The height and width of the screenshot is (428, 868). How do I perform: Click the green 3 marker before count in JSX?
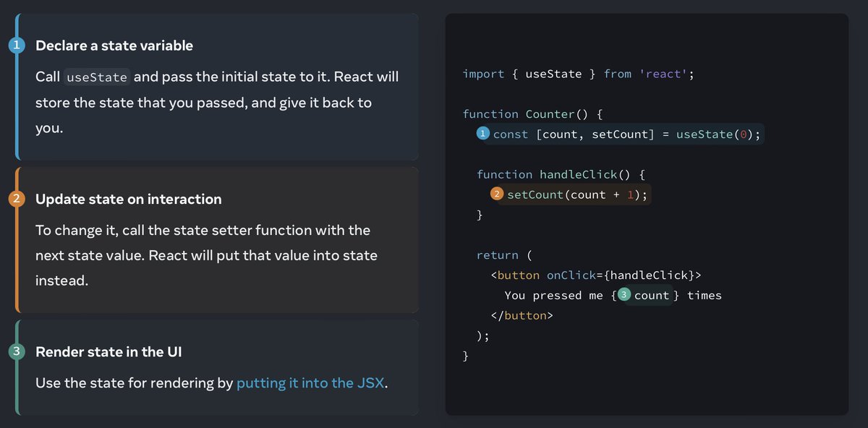[x=624, y=295]
